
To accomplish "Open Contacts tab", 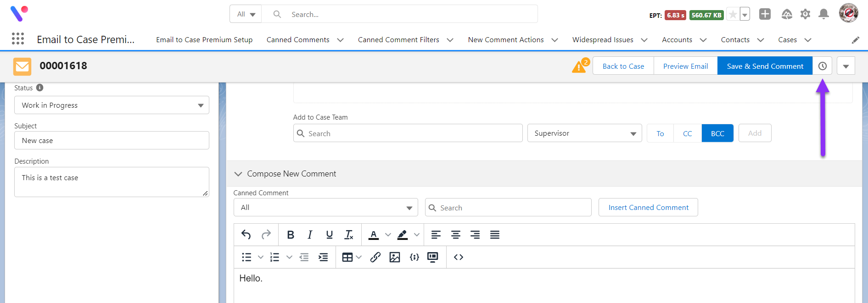I will click(x=735, y=40).
